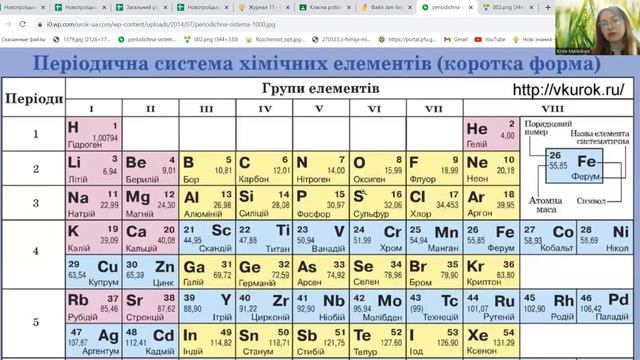Click the O 'Оксиген' cell
The width and height of the screenshot is (640, 360).
point(378,169)
